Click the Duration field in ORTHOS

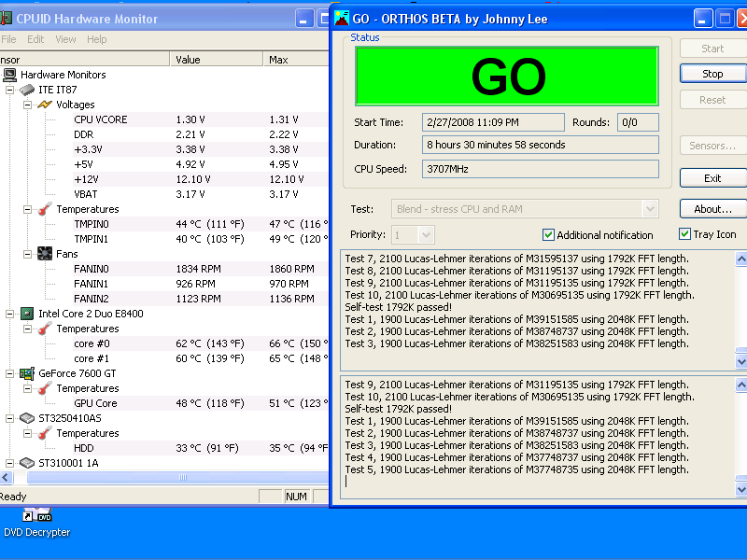click(x=541, y=145)
